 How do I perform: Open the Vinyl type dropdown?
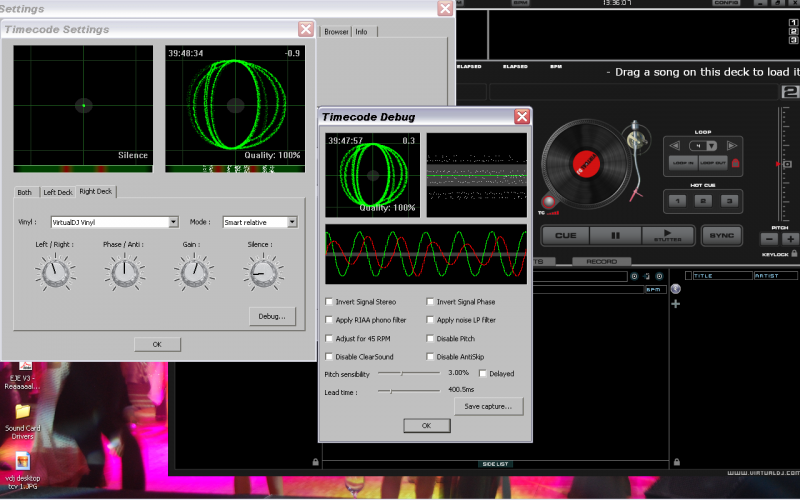(x=173, y=222)
